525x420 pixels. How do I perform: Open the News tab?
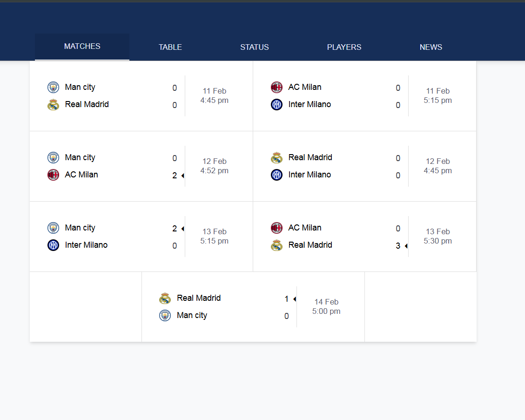pos(431,47)
